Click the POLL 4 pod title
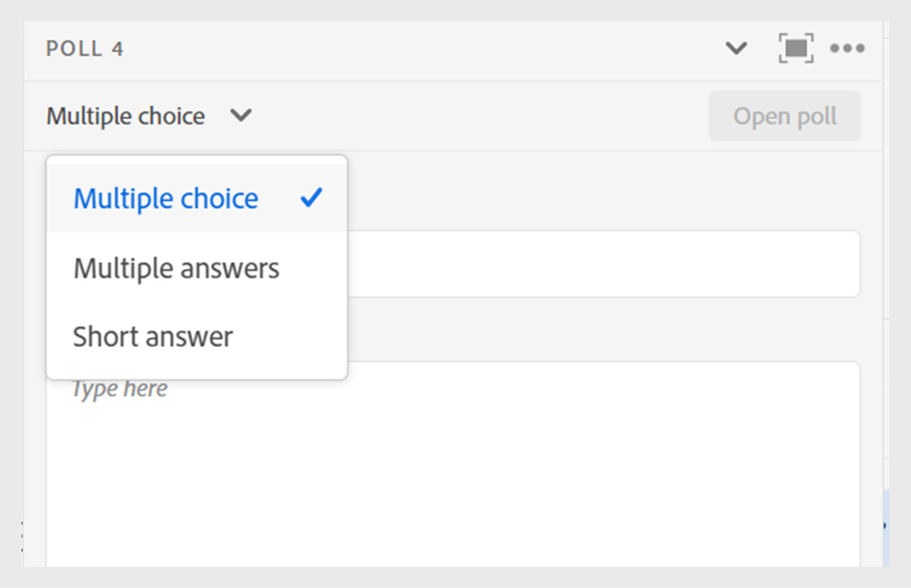This screenshot has width=911, height=588. [85, 49]
